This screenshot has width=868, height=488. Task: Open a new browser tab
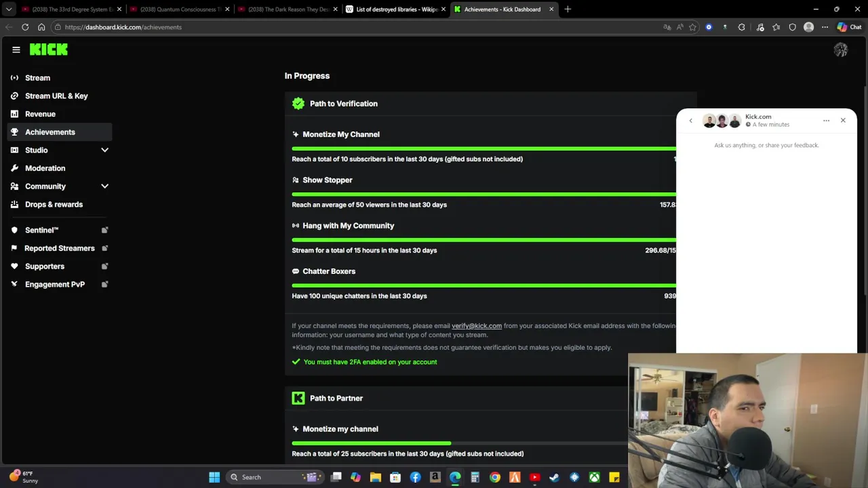point(568,9)
